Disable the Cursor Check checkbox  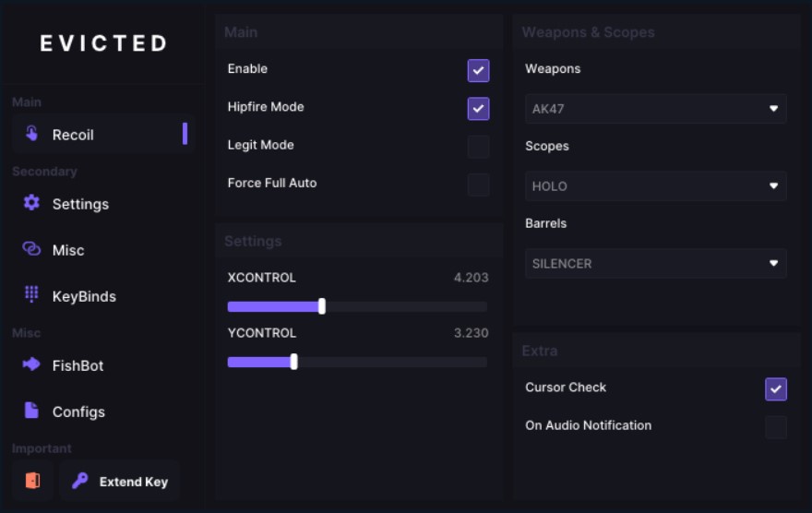click(776, 389)
